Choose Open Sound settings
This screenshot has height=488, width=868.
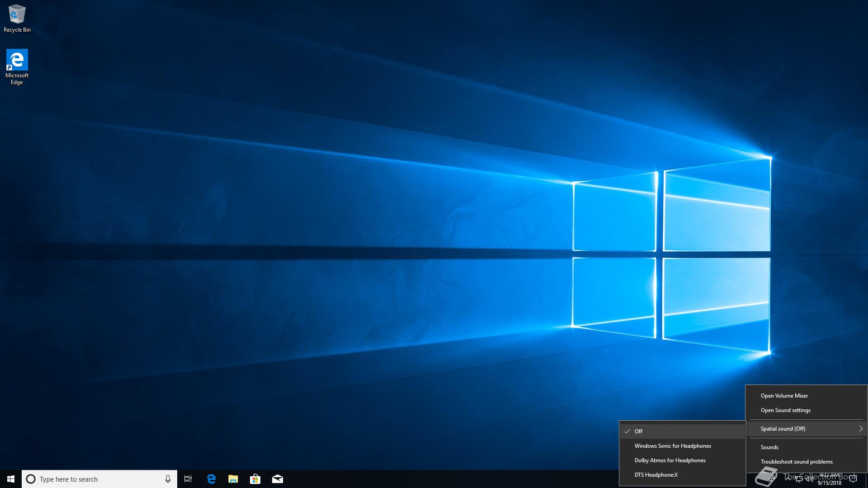click(807, 410)
